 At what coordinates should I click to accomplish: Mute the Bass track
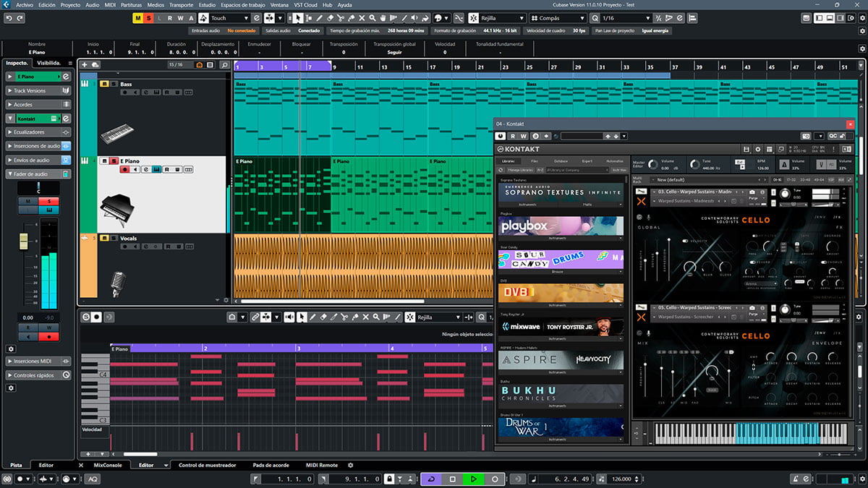coord(103,84)
